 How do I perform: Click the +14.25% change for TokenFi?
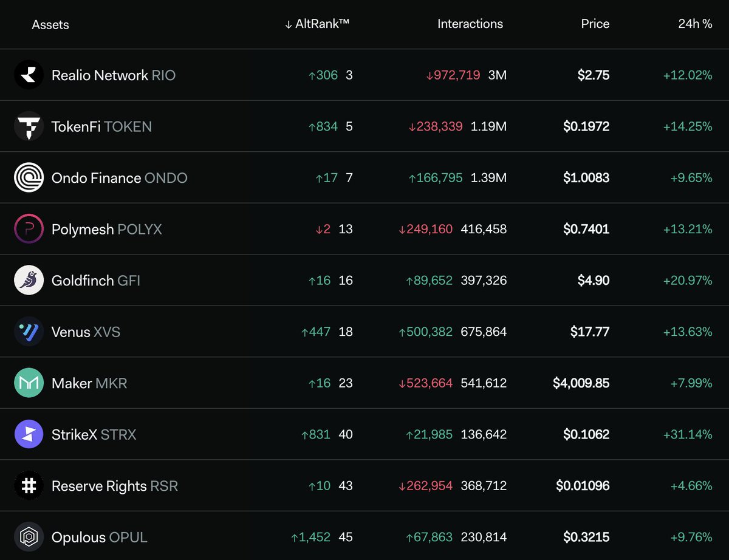688,126
